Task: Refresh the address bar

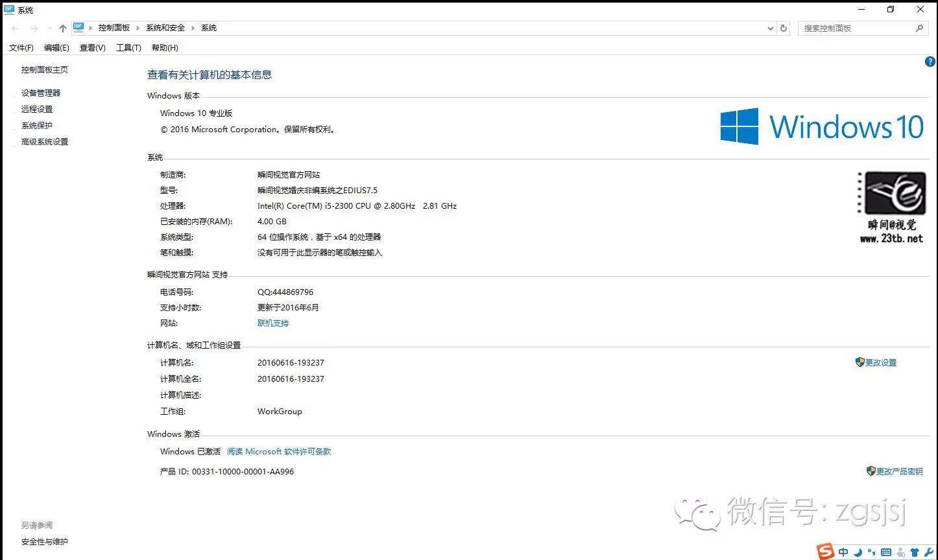Action: [784, 29]
